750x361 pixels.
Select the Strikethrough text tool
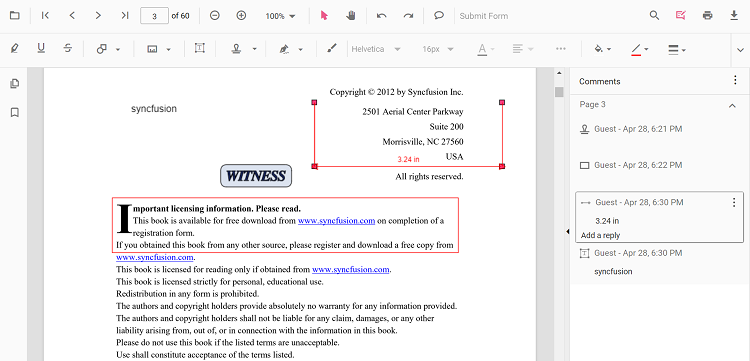click(x=68, y=48)
